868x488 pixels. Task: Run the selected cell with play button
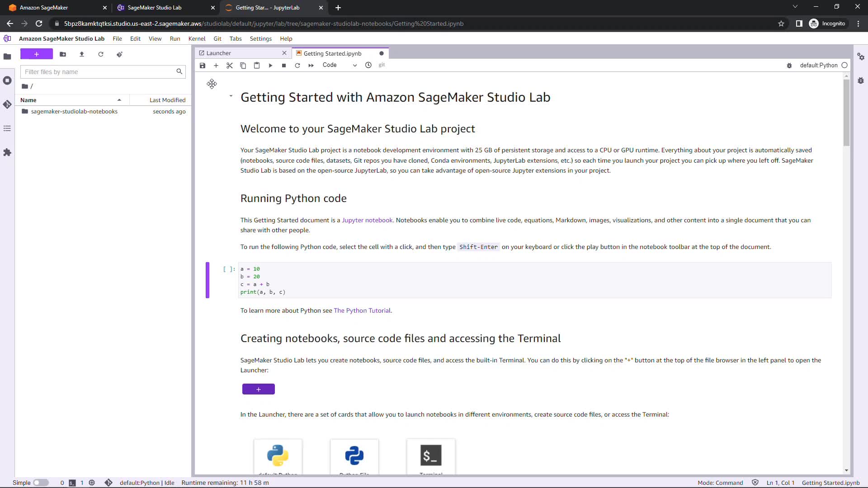click(x=270, y=66)
